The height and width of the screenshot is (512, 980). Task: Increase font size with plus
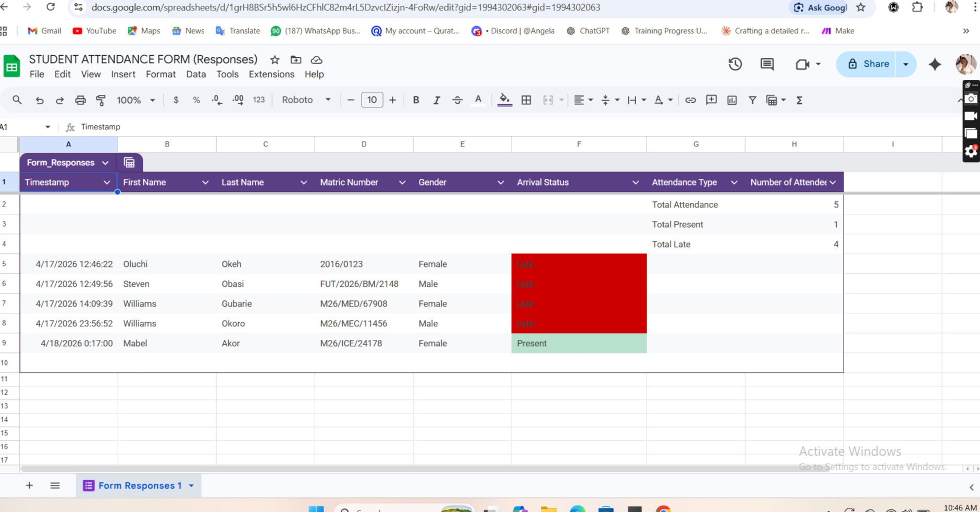[392, 100]
